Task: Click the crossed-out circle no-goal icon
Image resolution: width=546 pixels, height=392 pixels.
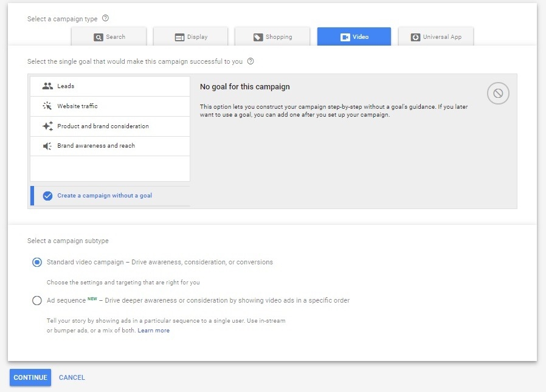Action: pyautogui.click(x=498, y=93)
